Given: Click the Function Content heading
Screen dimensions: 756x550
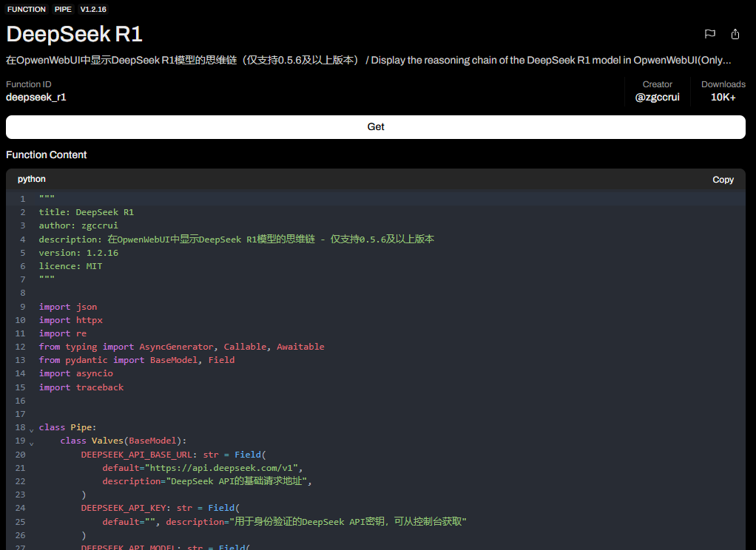Looking at the screenshot, I should pos(47,155).
